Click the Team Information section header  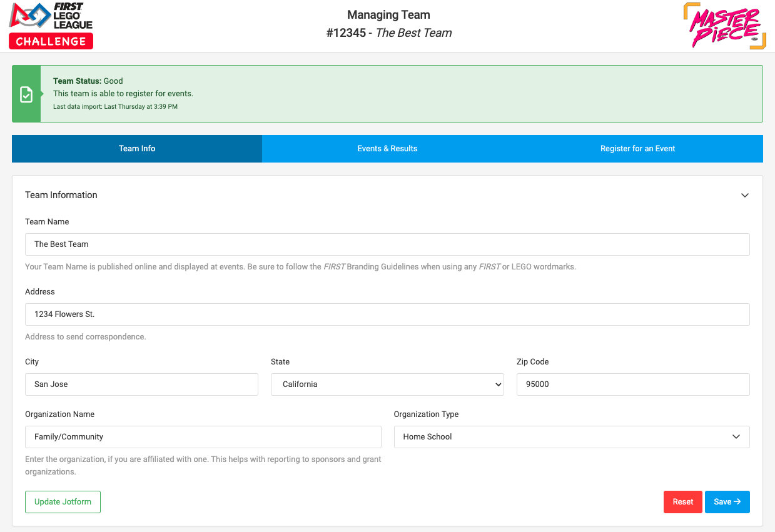tap(61, 195)
